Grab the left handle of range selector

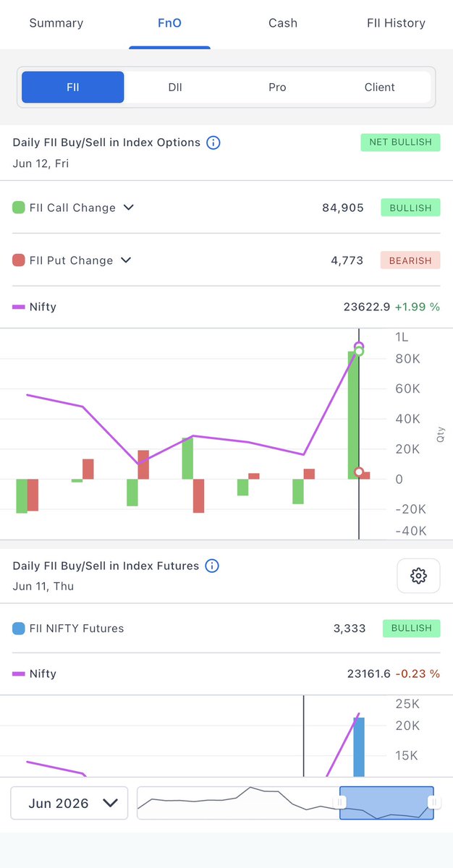tap(340, 802)
